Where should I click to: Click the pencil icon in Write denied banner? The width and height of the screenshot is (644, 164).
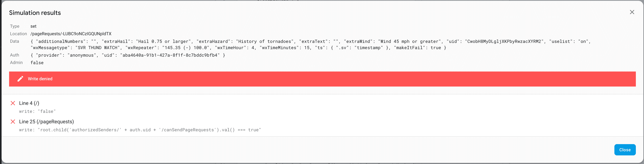(20, 79)
